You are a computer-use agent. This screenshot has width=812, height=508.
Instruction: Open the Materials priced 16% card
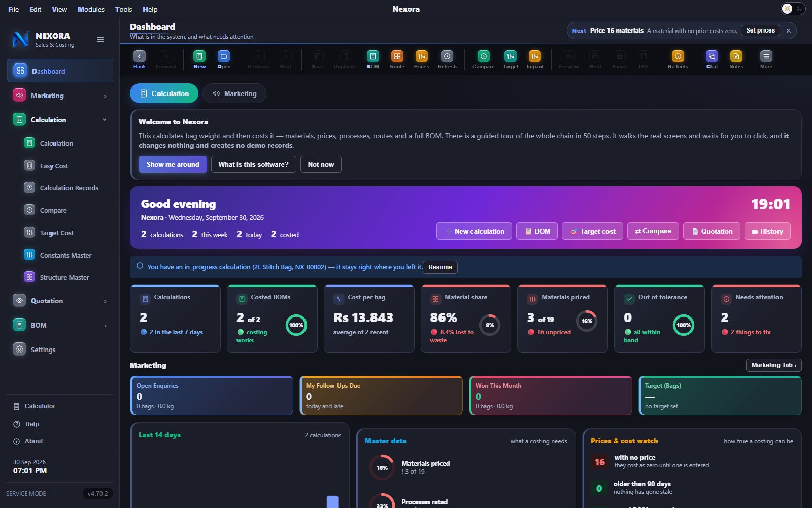[562, 319]
